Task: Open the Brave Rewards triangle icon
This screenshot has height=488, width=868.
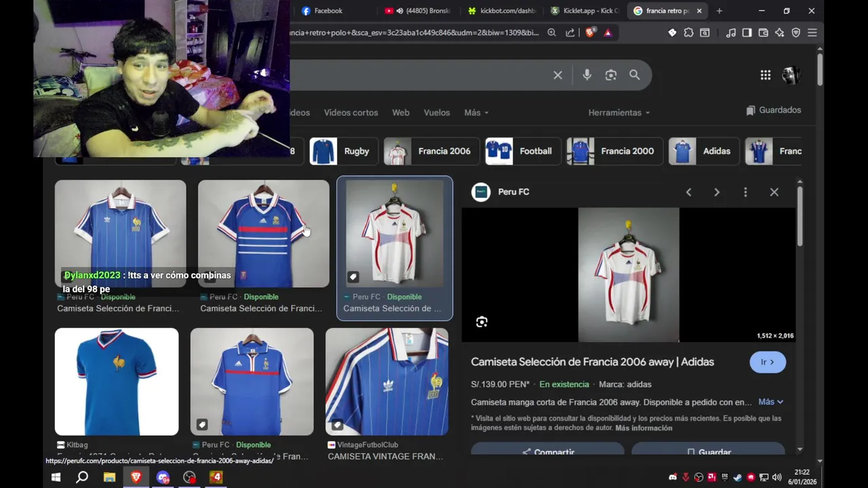Action: pos(608,33)
